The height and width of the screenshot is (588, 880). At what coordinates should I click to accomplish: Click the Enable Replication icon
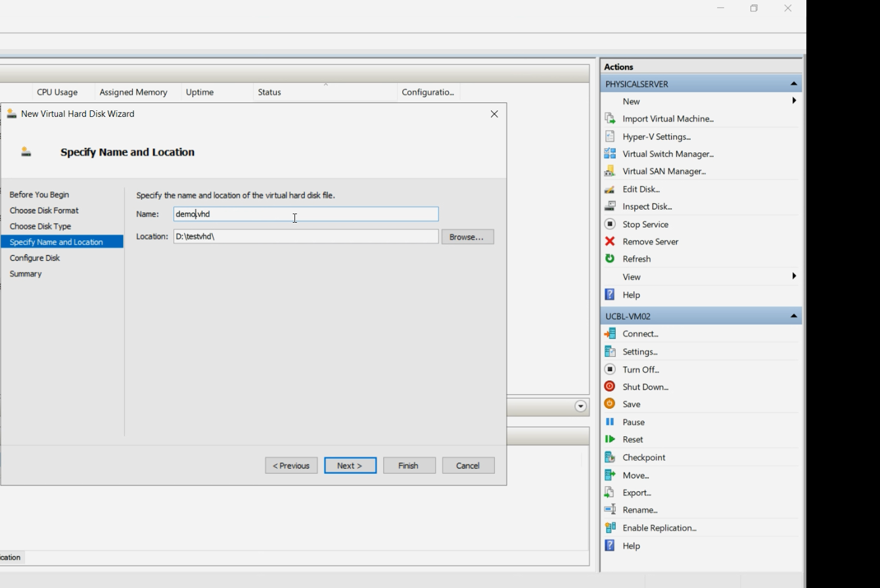click(610, 528)
